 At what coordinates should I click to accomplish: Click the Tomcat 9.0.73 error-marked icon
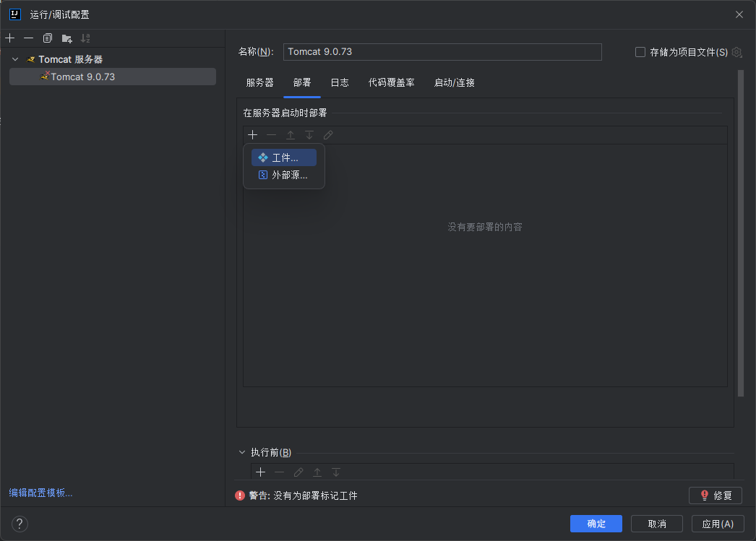pos(45,76)
